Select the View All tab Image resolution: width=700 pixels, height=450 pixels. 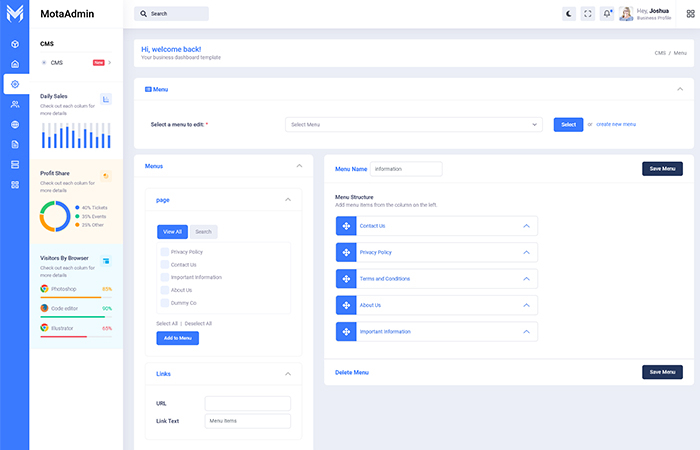click(172, 231)
